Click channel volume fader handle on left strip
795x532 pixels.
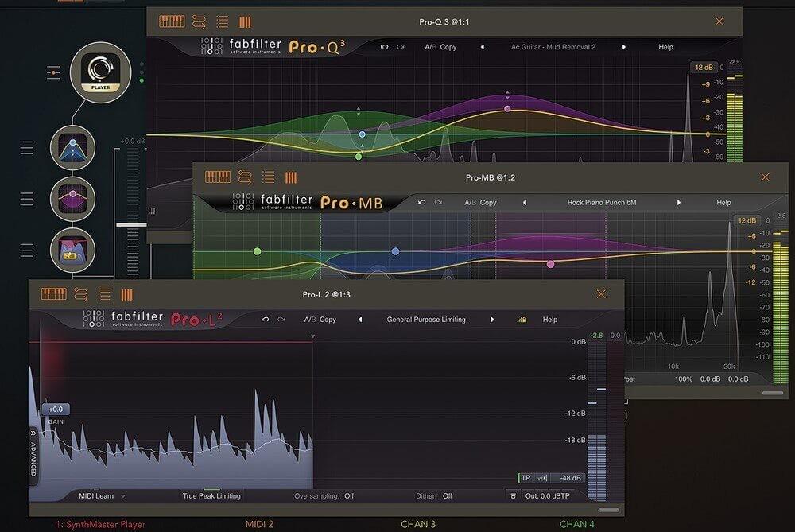(x=131, y=225)
